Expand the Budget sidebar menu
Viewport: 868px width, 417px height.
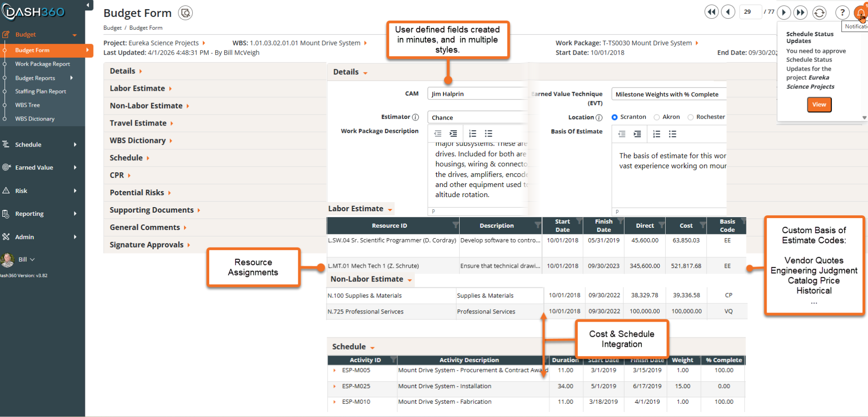click(42, 34)
